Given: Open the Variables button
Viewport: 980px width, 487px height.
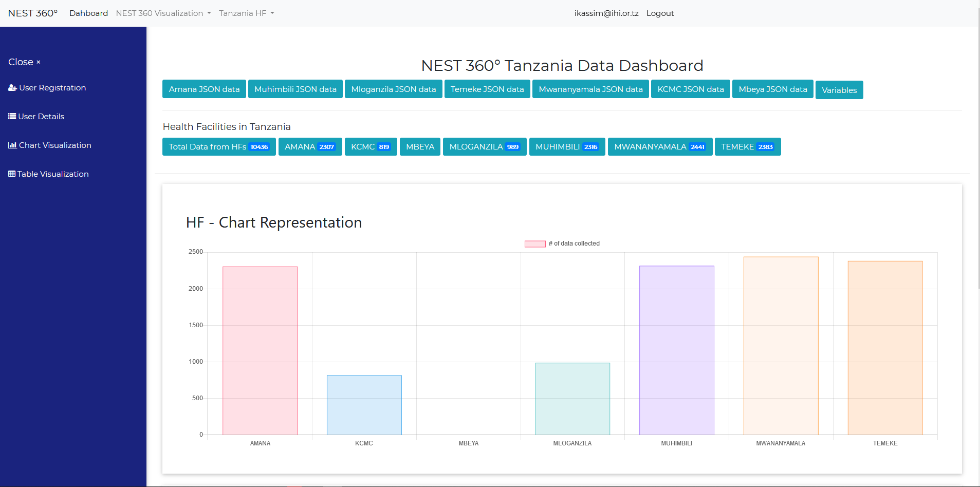Looking at the screenshot, I should 839,90.
